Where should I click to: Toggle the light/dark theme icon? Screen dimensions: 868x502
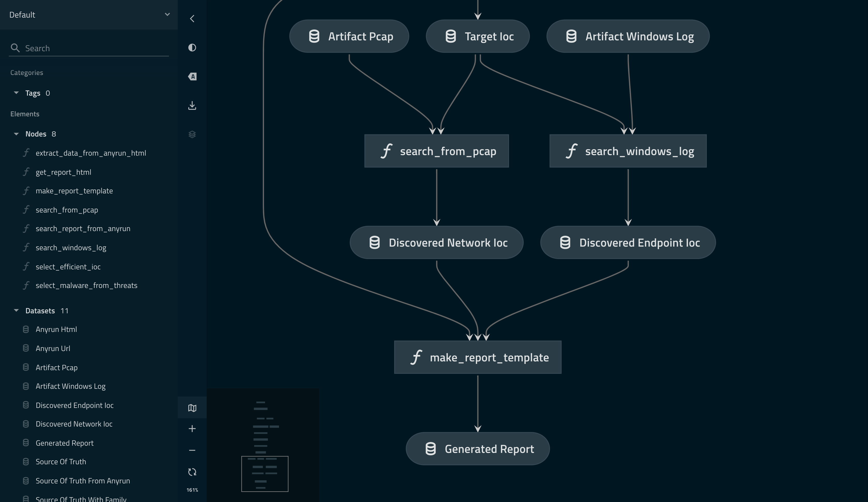click(x=192, y=48)
